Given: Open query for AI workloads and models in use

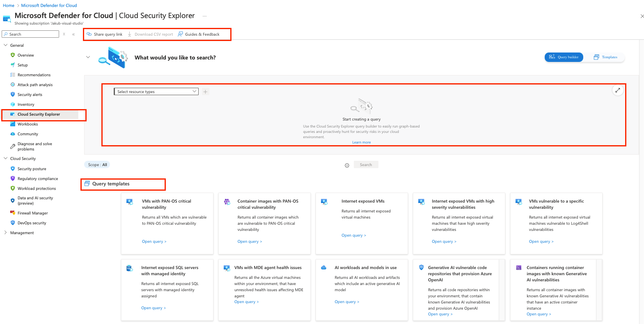Looking at the screenshot, I should coord(347,302).
